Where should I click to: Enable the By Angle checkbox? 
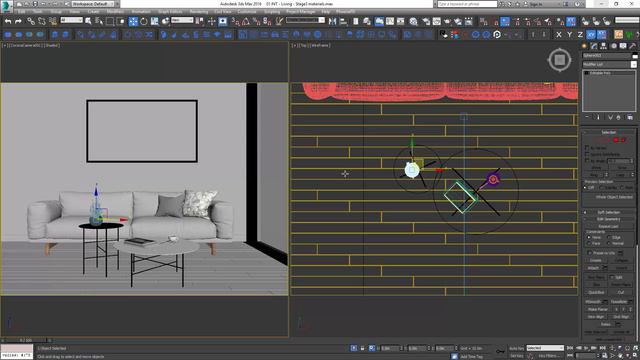pos(587,161)
